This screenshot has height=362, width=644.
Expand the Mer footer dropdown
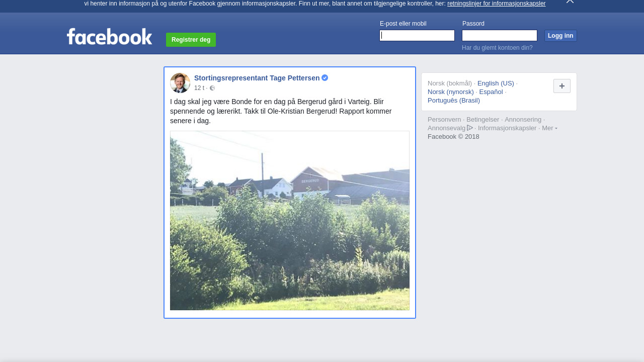coord(549,128)
